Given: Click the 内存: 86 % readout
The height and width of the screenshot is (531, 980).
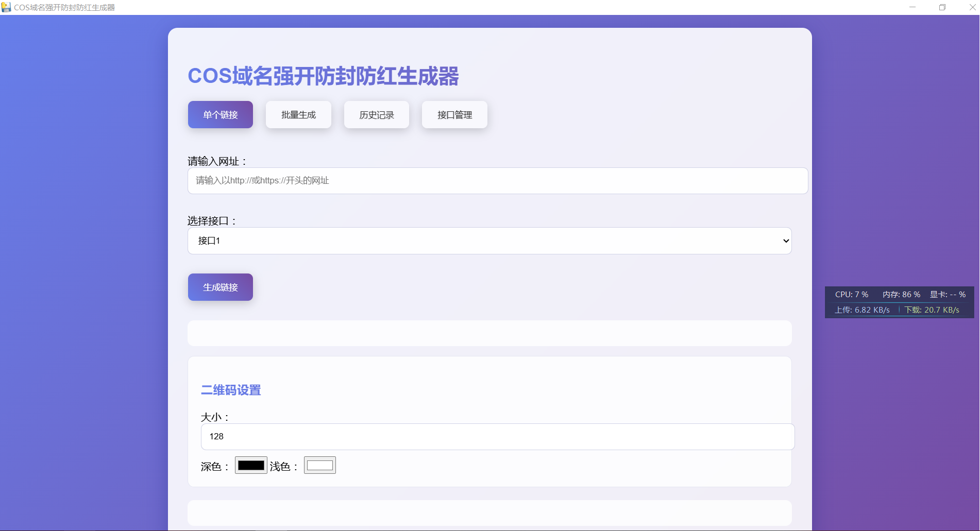Looking at the screenshot, I should (x=901, y=295).
